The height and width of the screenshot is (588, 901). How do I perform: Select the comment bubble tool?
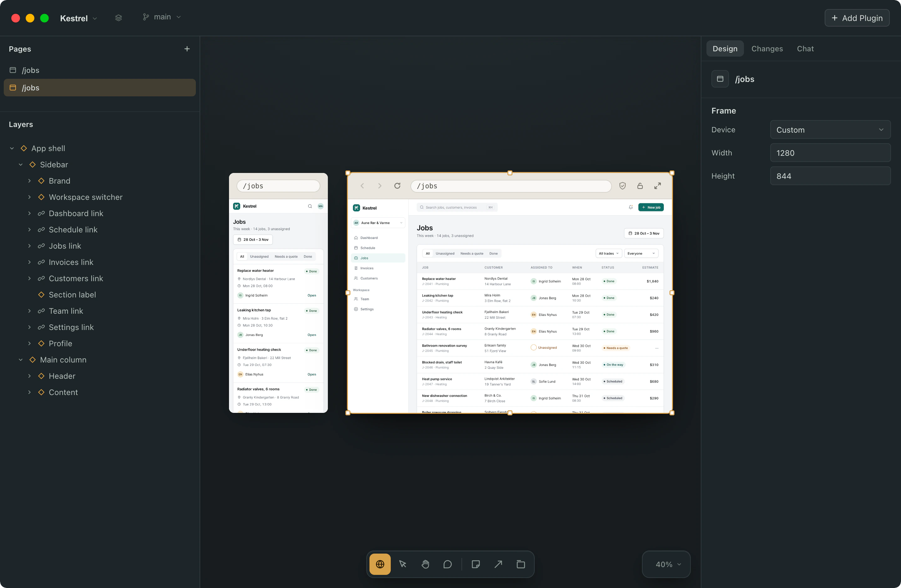447,564
